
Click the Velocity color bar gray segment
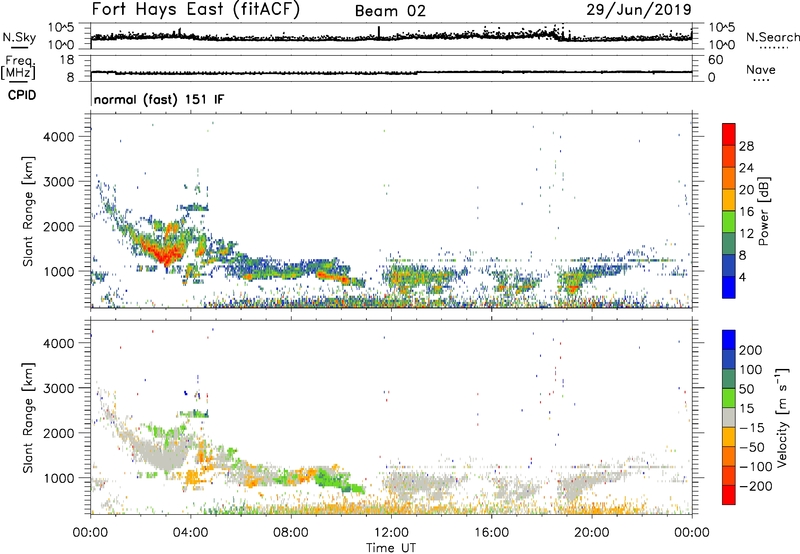tap(729, 417)
